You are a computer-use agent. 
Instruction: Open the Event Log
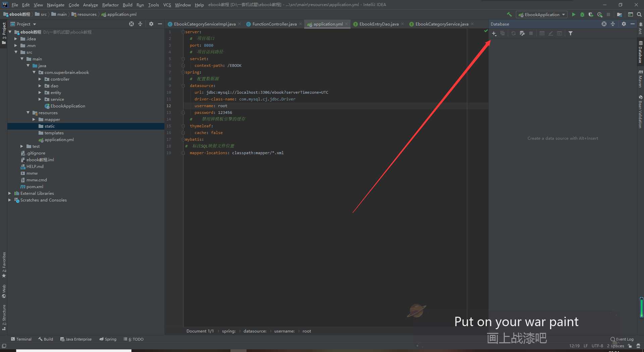pyautogui.click(x=622, y=339)
